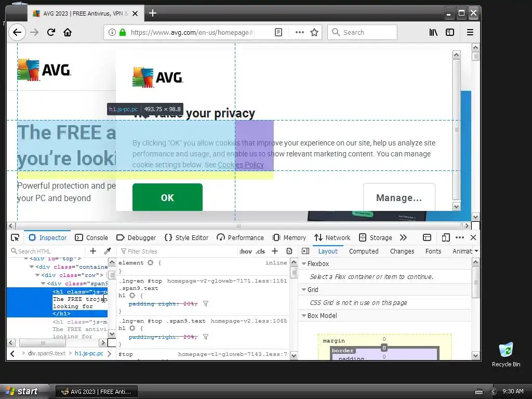Viewport: 532px width, 399px height.
Task: Filter by struck padding-right in homepage-v2-gloweb rule
Action: pos(205,303)
